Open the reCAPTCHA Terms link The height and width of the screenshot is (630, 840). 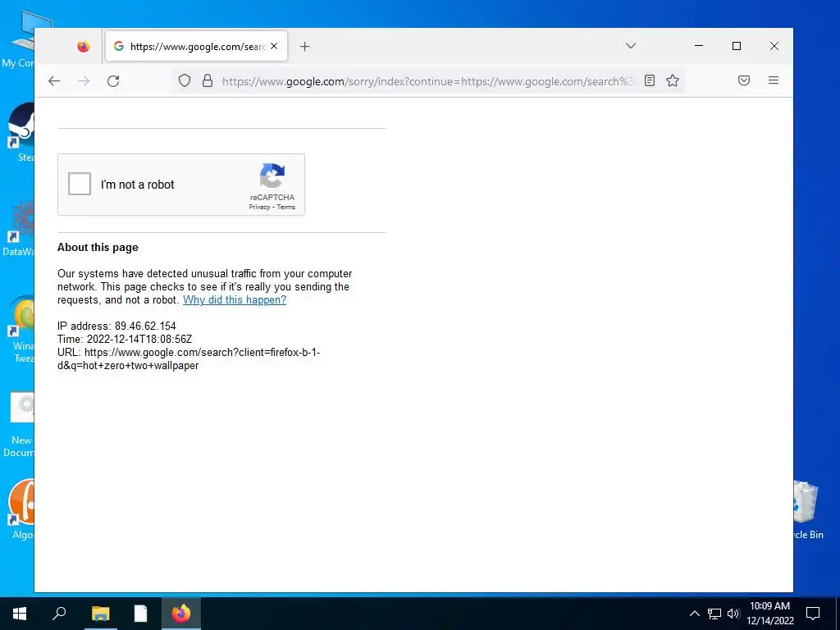click(286, 208)
